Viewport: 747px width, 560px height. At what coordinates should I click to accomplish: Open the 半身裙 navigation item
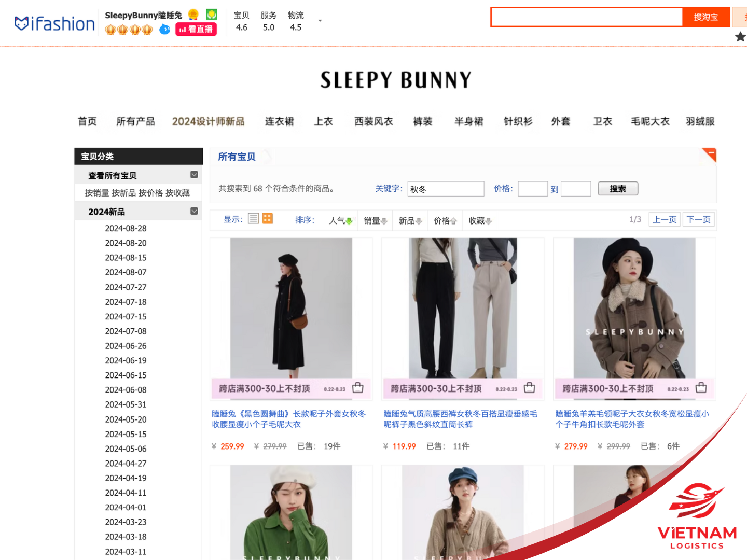tap(469, 121)
